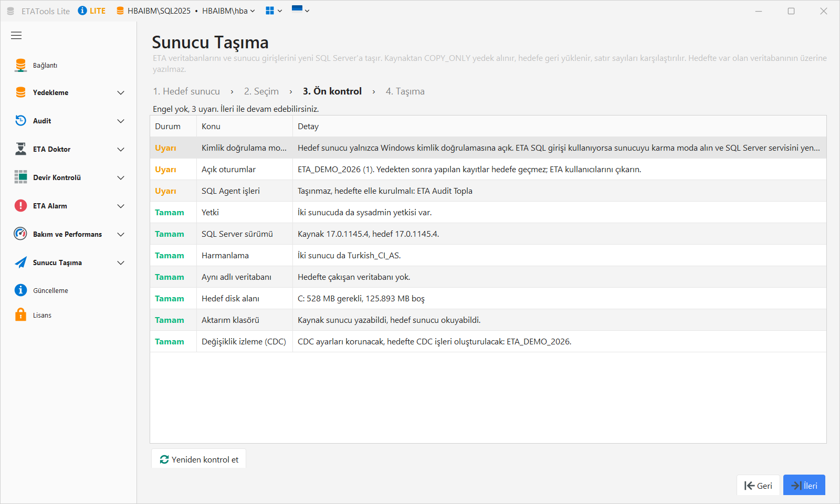Select the SQL Agent işleri warning row

click(x=488, y=191)
